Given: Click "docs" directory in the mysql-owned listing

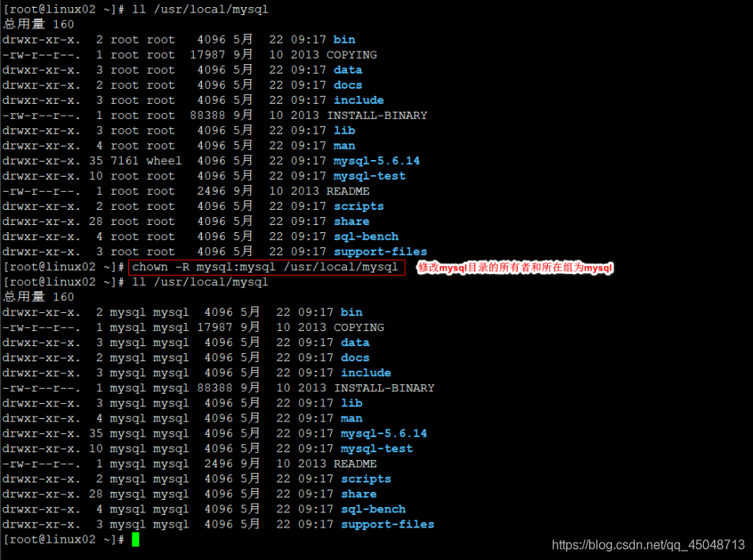Looking at the screenshot, I should tap(355, 358).
